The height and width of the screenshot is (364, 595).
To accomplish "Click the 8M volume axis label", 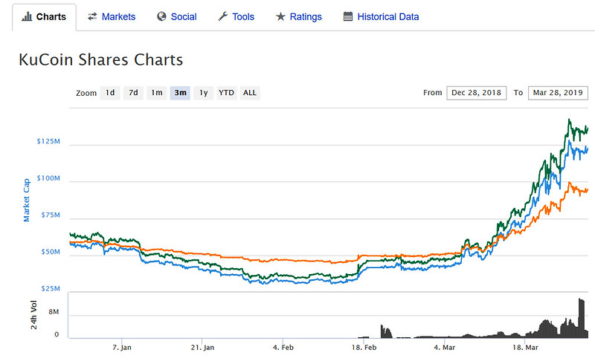I will tap(54, 312).
